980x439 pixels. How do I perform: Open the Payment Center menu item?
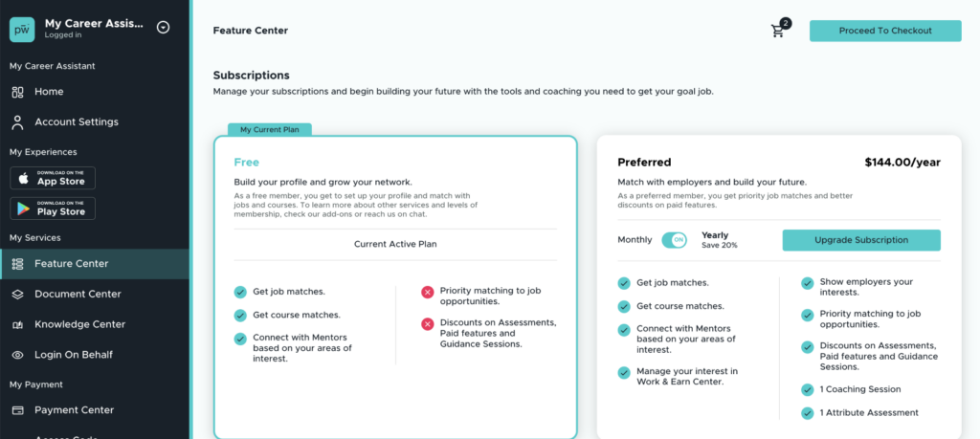[x=74, y=410]
